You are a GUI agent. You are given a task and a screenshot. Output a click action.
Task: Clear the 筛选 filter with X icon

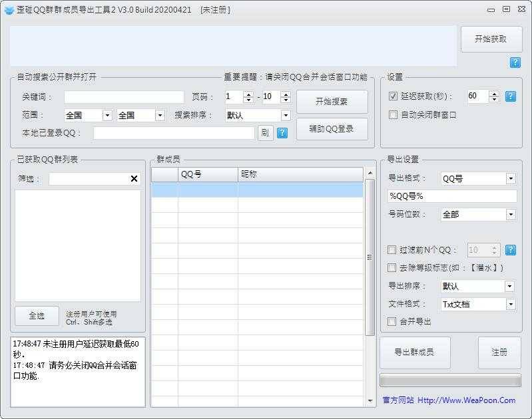[134, 179]
